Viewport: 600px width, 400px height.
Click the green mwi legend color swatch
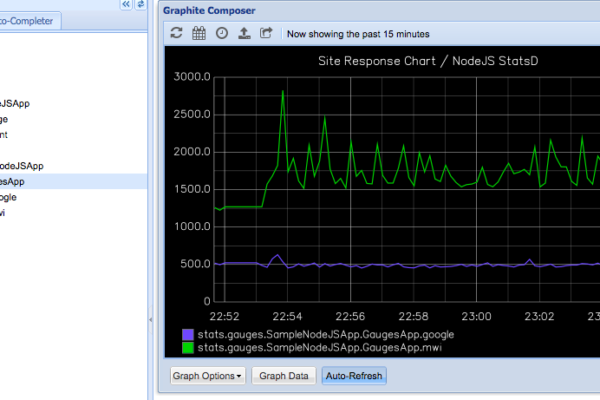(188, 347)
